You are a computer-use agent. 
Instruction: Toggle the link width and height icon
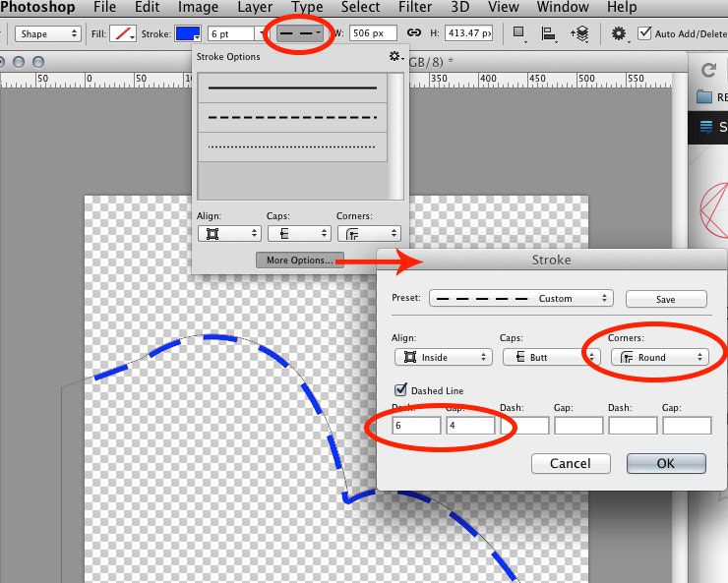pos(413,32)
